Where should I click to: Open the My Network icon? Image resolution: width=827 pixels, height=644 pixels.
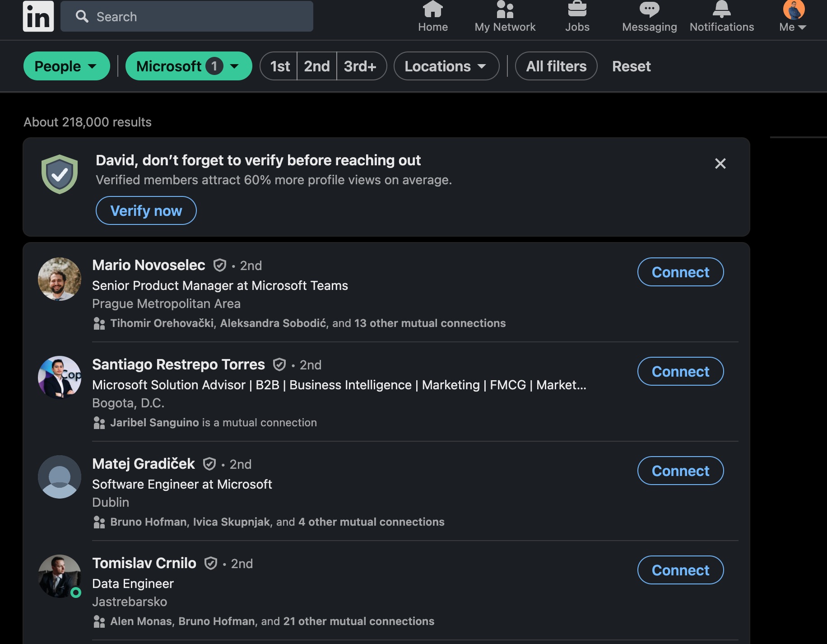pyautogui.click(x=505, y=10)
